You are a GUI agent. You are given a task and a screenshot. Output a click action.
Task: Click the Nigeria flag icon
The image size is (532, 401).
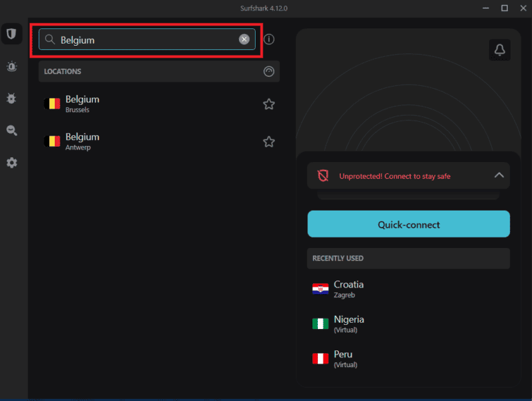coord(320,323)
